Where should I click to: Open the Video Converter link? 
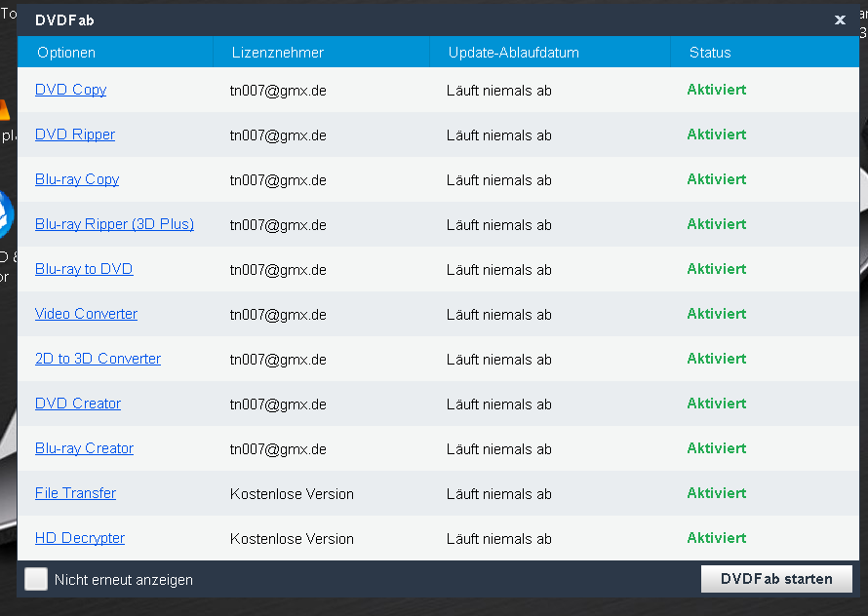click(x=87, y=314)
